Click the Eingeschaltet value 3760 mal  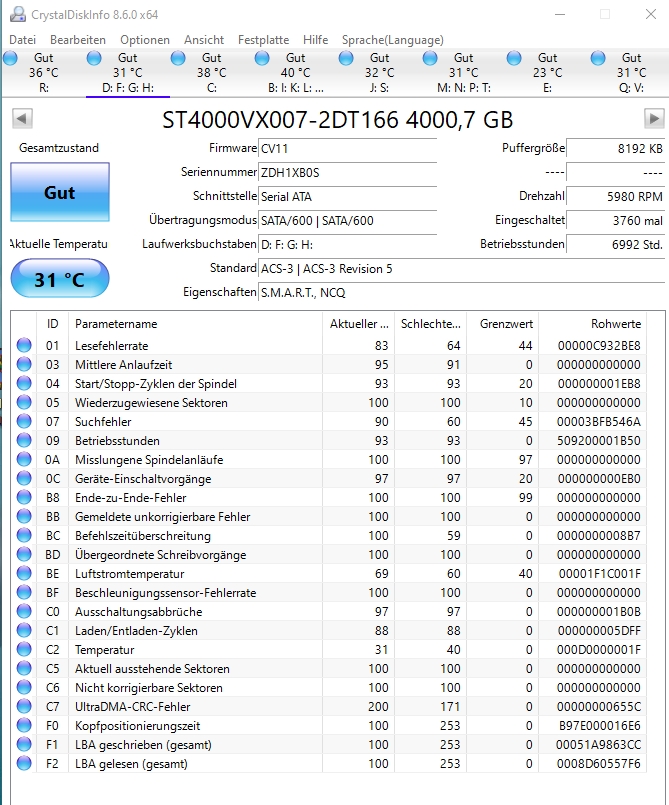coord(615,220)
